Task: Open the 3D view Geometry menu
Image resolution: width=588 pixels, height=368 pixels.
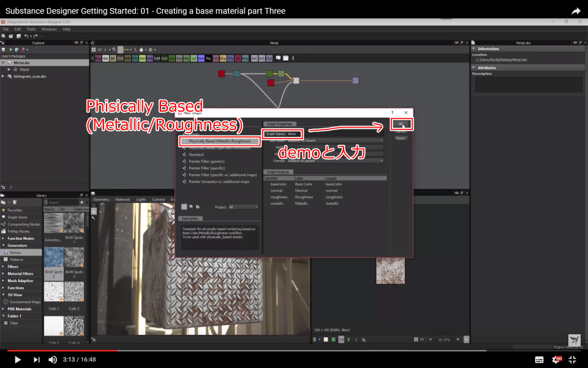Action: coord(101,199)
